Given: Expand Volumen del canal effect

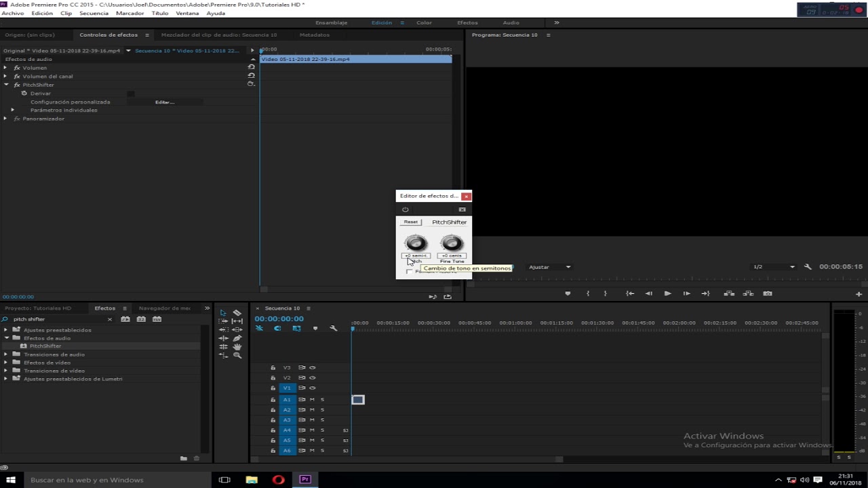Looking at the screenshot, I should pos(5,76).
